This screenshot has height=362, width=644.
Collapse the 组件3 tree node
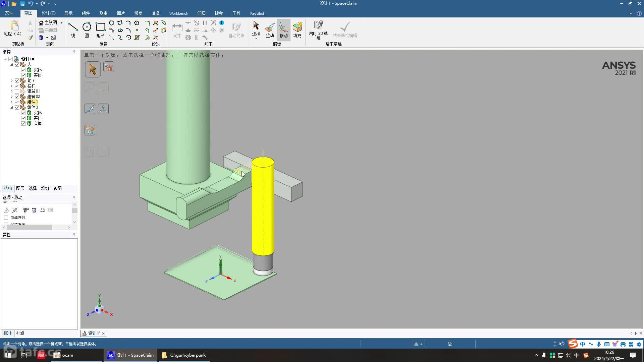11,107
